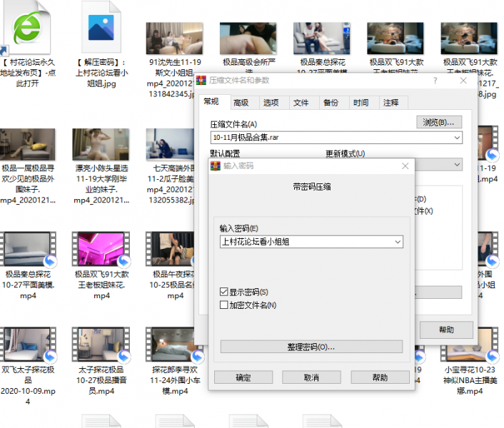Click 取消 in the password dialog
This screenshot has height=428, width=504.
coord(311,377)
